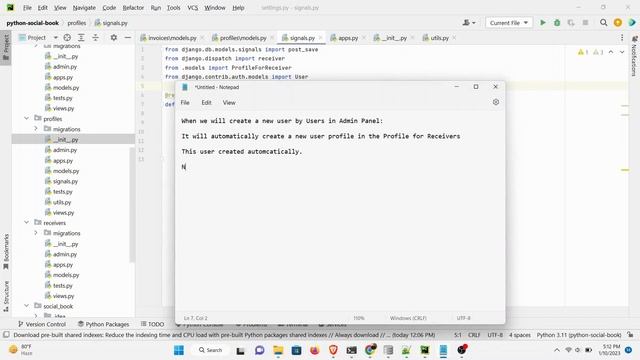Open Project panel settings gear
This screenshot has width=640, height=360.
[x=114, y=38]
